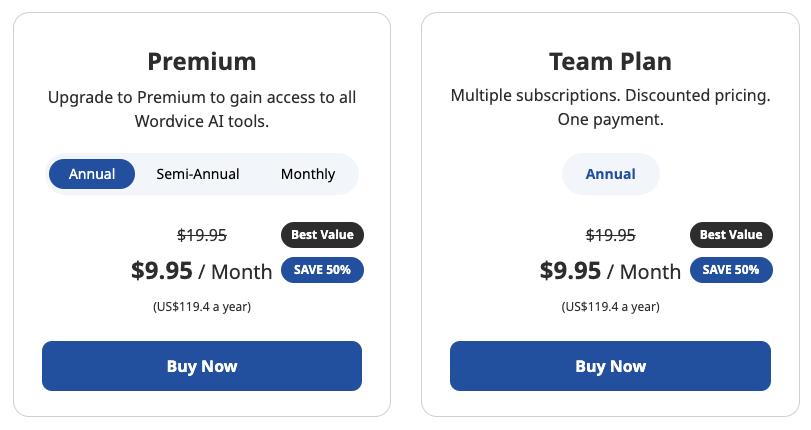Click the SAVE 50% badge in Team Plan
The height and width of the screenshot is (430, 811).
click(x=731, y=270)
